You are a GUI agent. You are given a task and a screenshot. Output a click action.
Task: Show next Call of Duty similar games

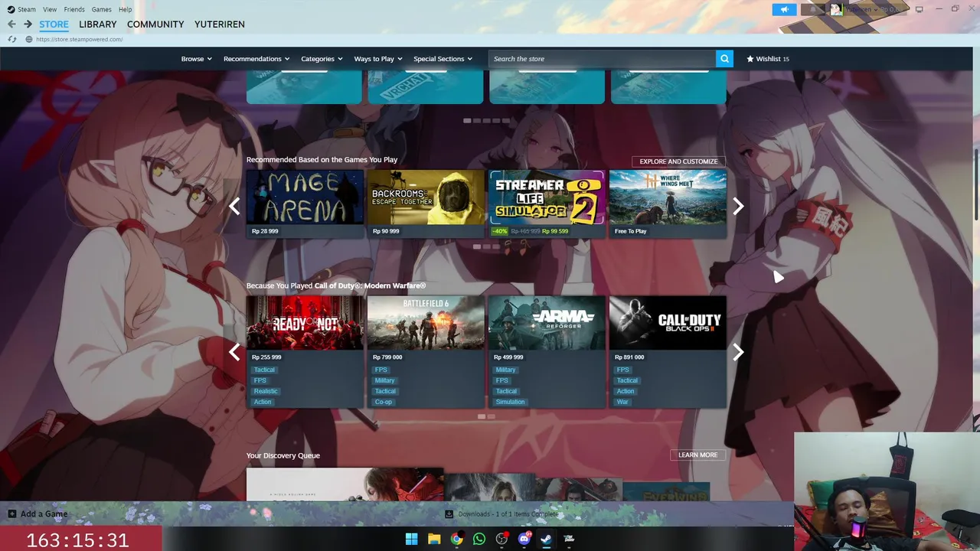click(x=738, y=352)
